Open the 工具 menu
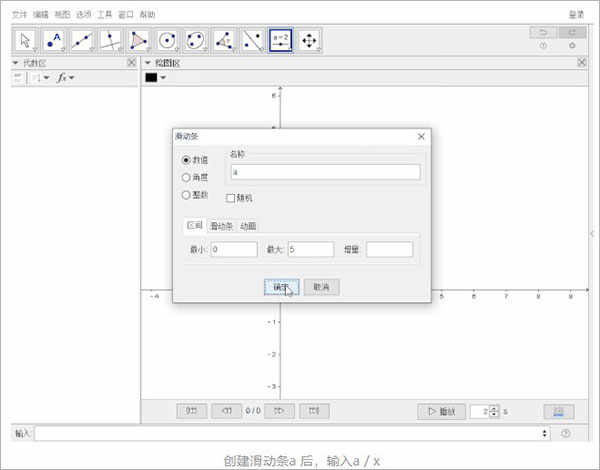Screen dimensions: 600x470 (x=104, y=15)
